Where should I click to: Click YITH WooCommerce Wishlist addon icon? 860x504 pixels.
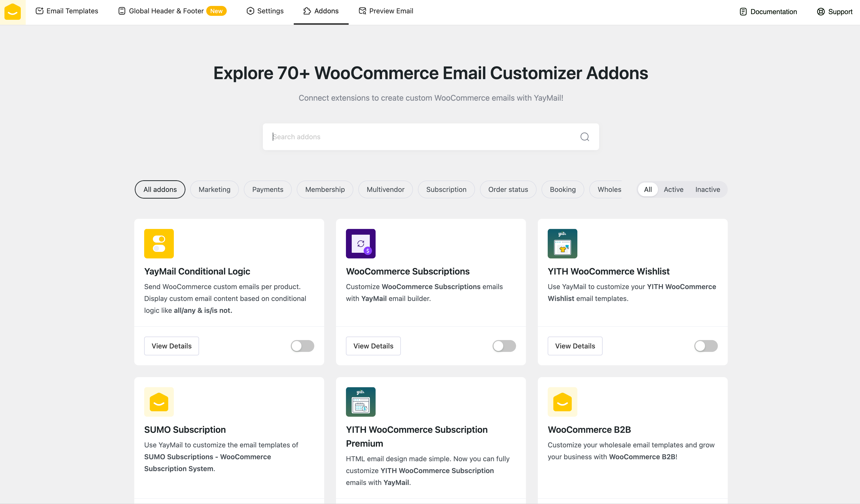point(562,244)
